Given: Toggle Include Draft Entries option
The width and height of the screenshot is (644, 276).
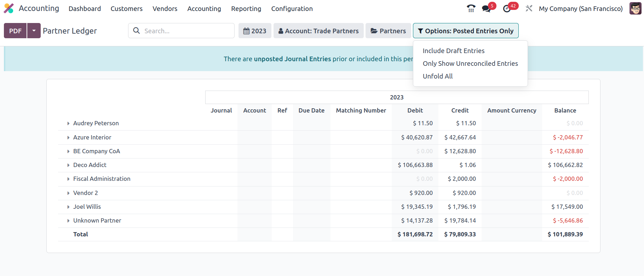Looking at the screenshot, I should tap(454, 51).
